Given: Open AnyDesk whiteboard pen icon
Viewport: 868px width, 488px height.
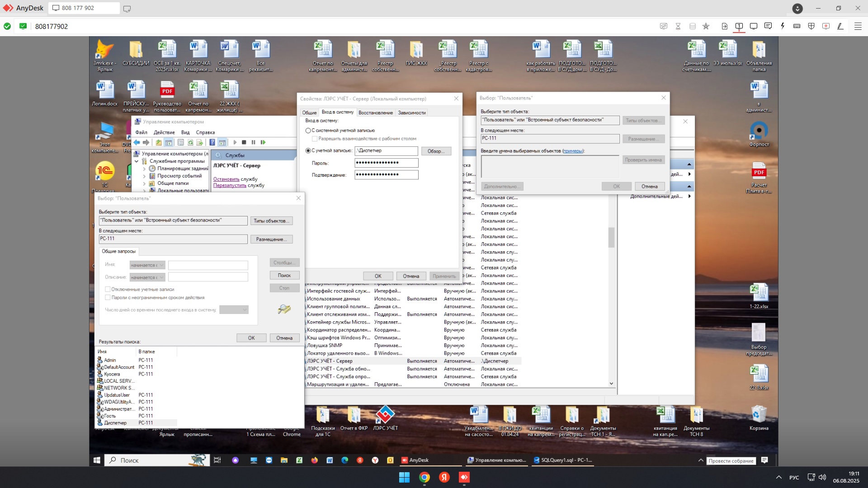Looking at the screenshot, I should (x=840, y=26).
